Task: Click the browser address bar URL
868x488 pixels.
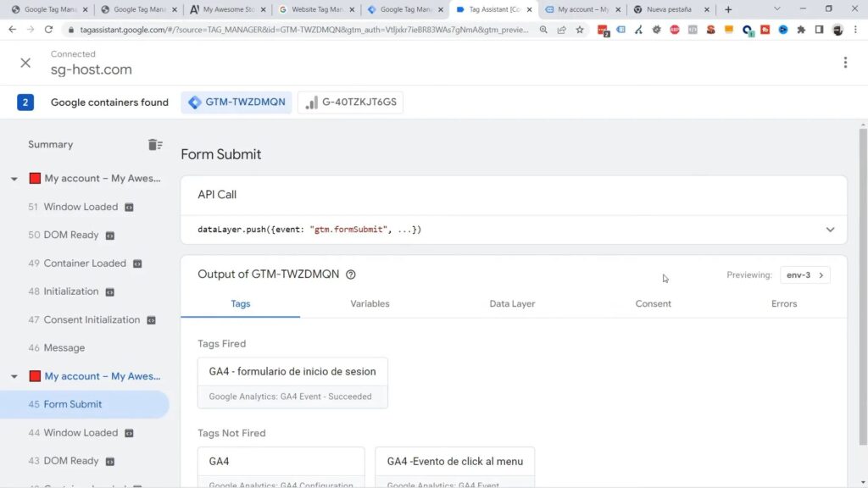Action: [x=303, y=30]
